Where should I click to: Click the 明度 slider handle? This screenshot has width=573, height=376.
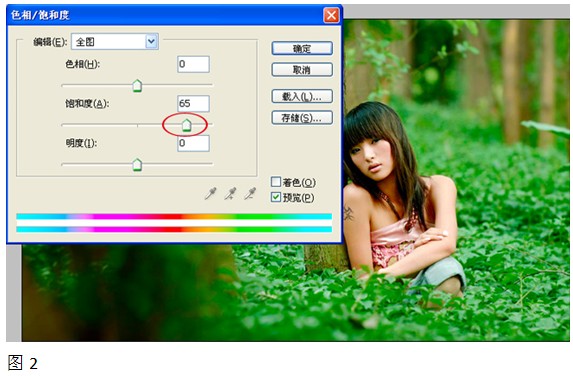(137, 165)
